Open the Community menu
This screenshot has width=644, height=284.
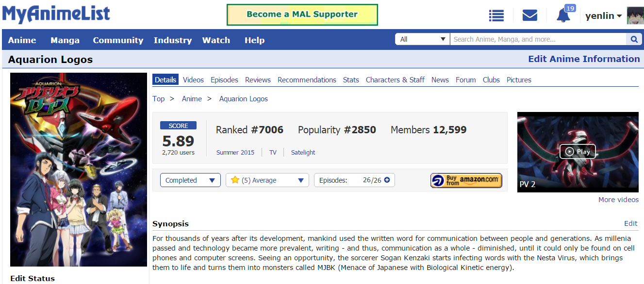click(x=118, y=40)
